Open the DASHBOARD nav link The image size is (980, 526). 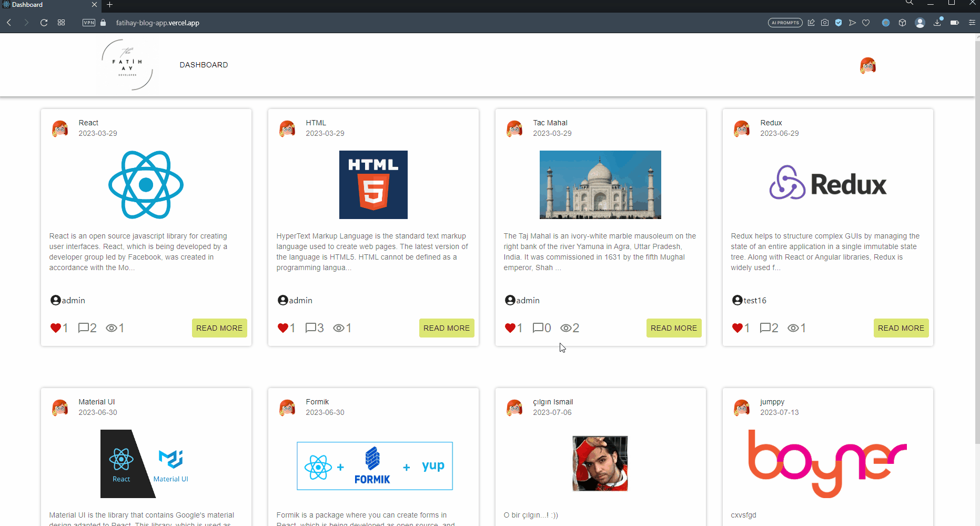click(x=204, y=65)
